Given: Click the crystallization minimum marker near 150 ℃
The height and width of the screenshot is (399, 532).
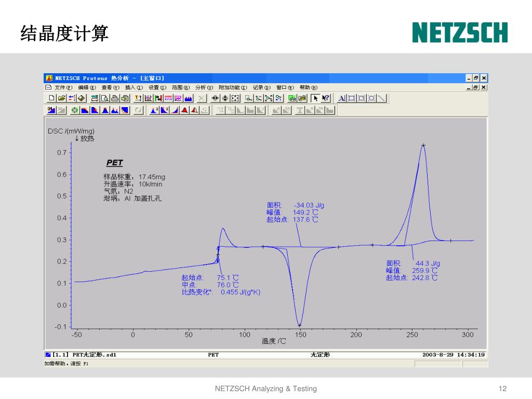Looking at the screenshot, I should pos(299,326).
